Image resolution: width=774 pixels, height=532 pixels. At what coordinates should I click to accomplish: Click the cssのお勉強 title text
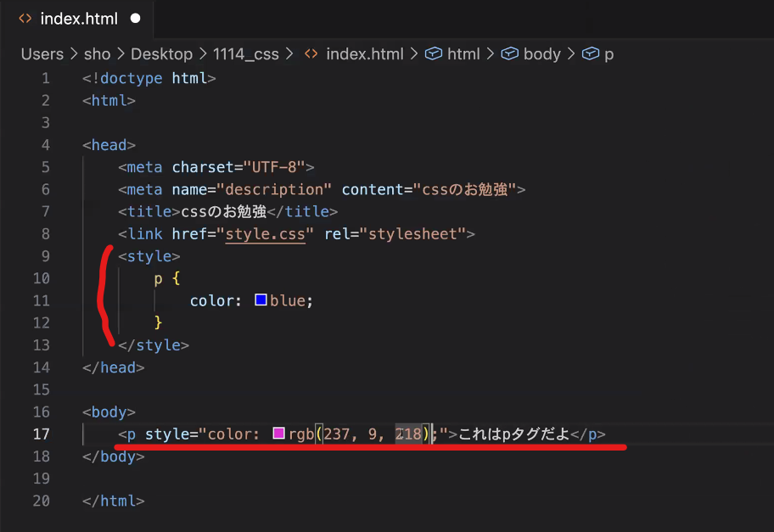pos(223,211)
